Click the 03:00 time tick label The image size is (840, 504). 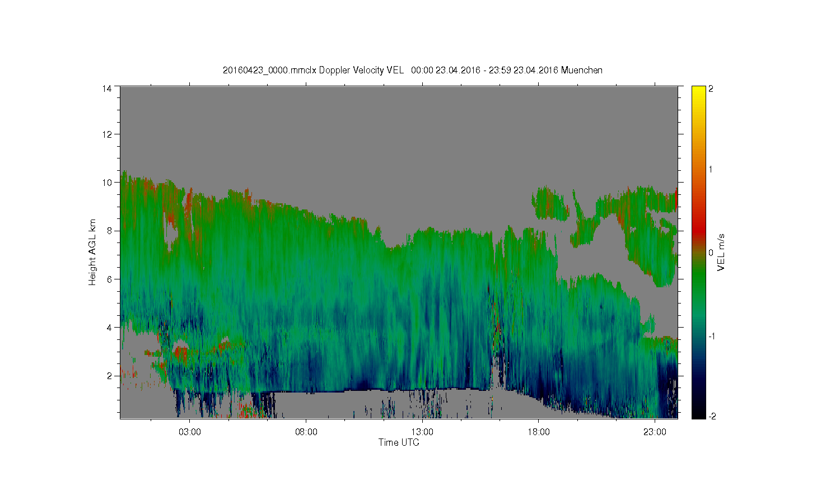(190, 432)
